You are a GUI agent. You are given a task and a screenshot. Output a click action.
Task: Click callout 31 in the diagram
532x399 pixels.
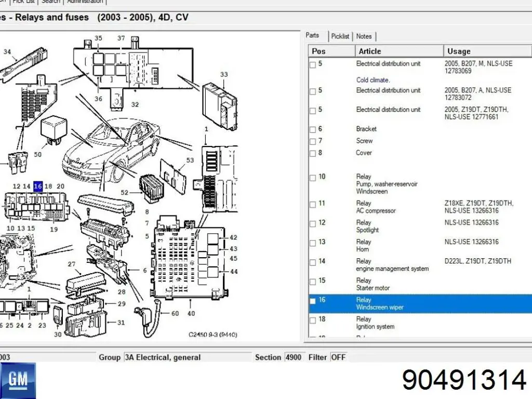pos(121,323)
